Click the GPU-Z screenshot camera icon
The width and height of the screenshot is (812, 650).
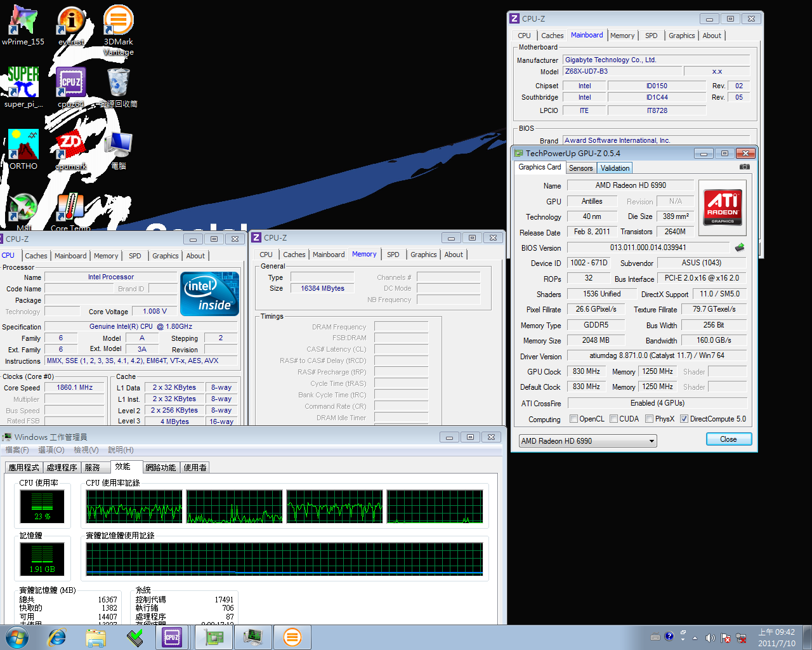745,167
